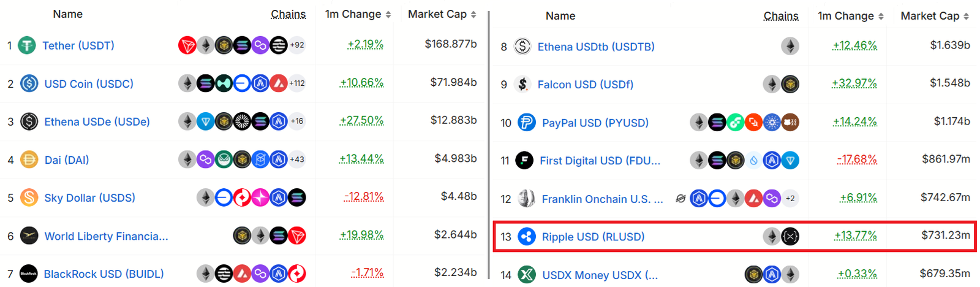Expand +92 more chains for Tether
The image size is (980, 287).
(x=297, y=45)
